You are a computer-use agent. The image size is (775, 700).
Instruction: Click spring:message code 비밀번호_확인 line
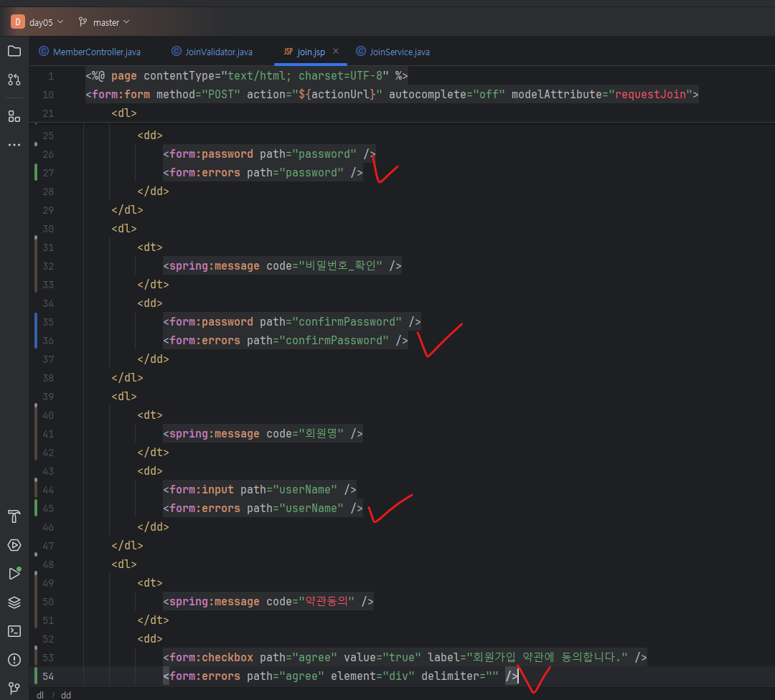pos(282,266)
